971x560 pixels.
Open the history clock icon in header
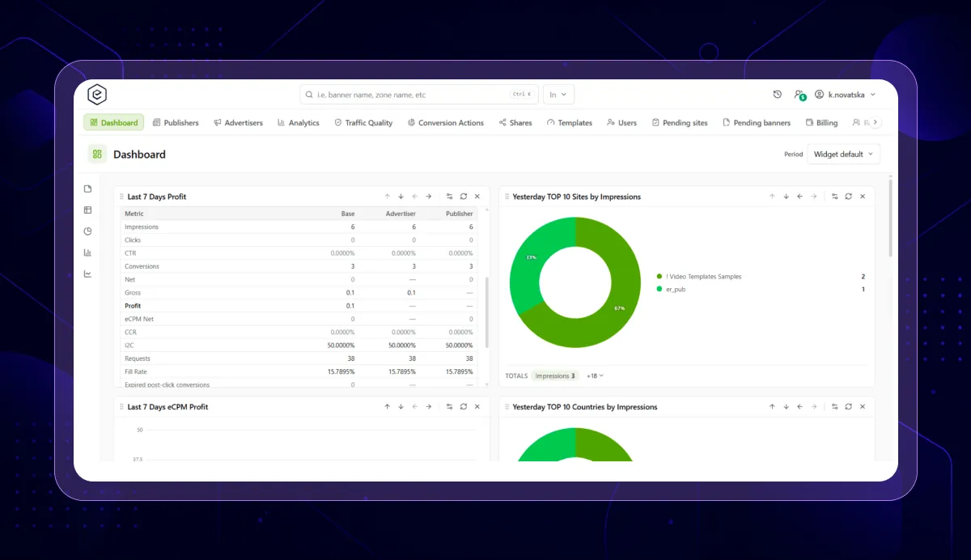[x=778, y=95]
